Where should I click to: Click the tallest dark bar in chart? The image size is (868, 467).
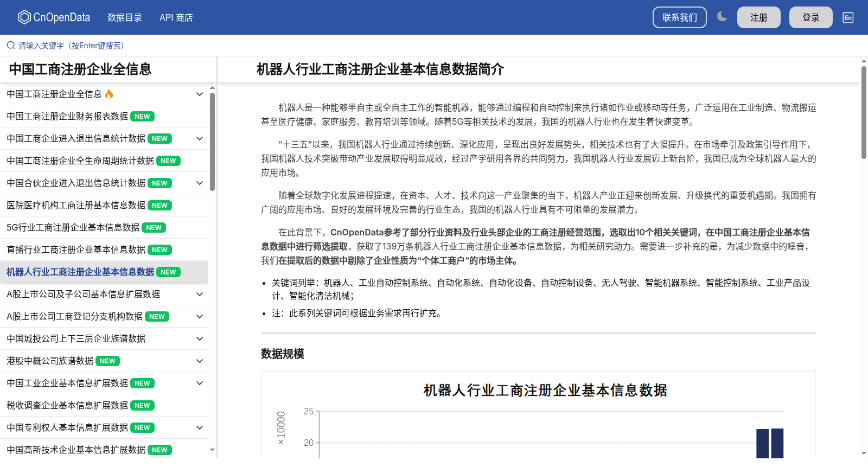777,444
